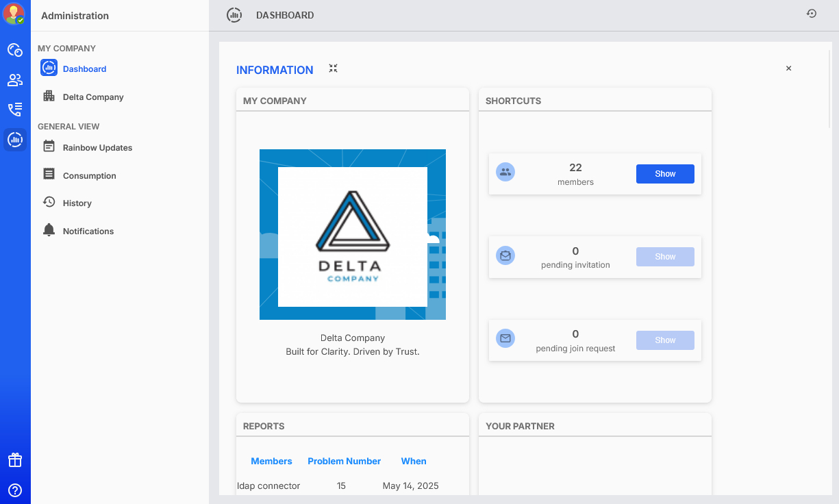Image resolution: width=839 pixels, height=504 pixels.
Task: Click Show for pending invitation
Action: pyautogui.click(x=664, y=257)
